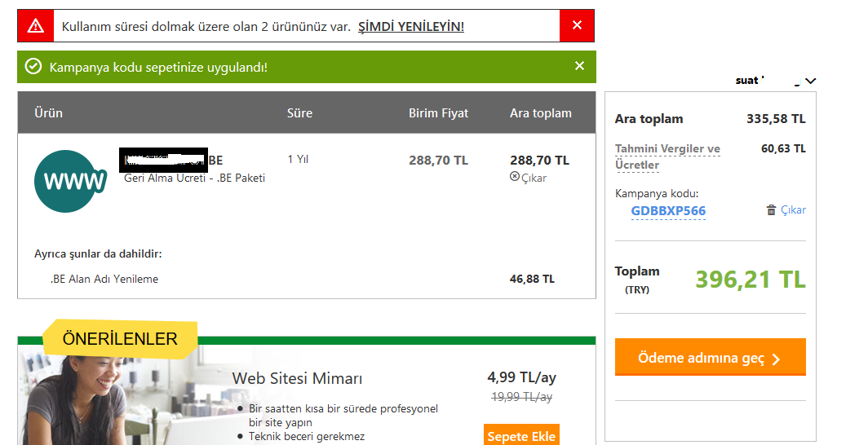Screen dimensions: 868x445
Task: Proceed with Ödeme adımına geç button
Action: coord(711,357)
